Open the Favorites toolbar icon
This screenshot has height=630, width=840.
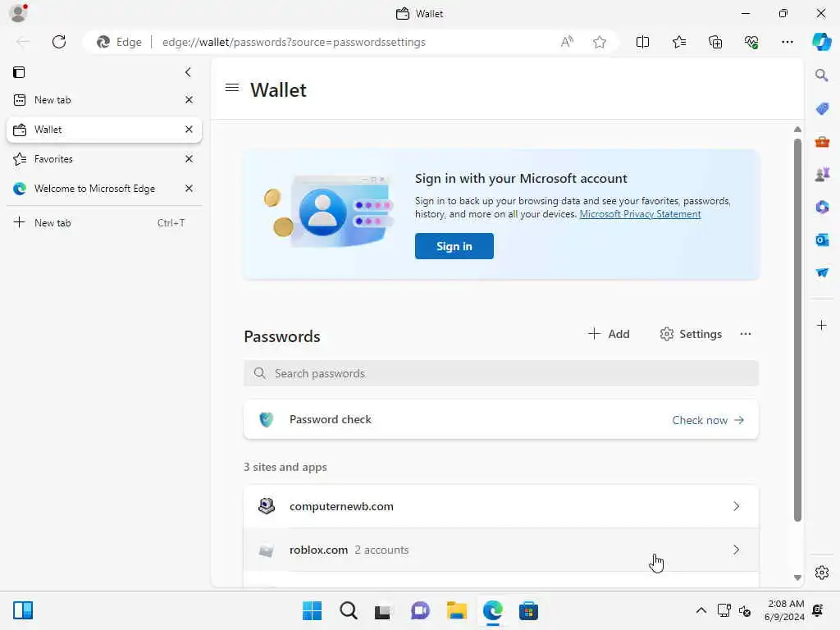(x=678, y=42)
